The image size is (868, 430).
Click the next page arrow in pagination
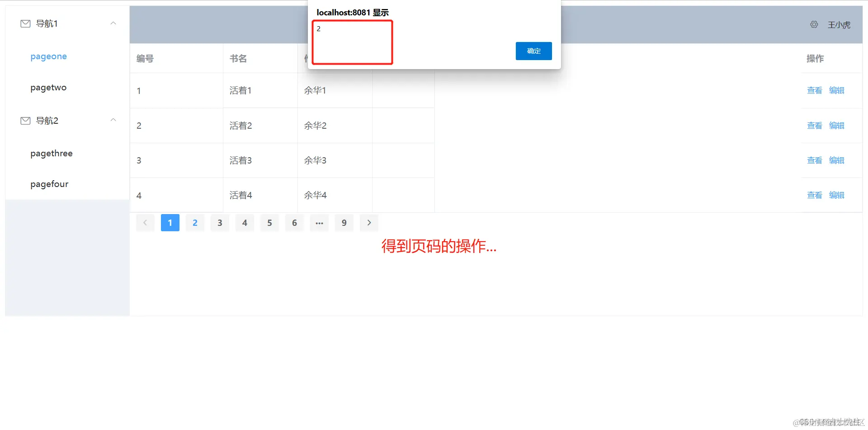coord(369,223)
